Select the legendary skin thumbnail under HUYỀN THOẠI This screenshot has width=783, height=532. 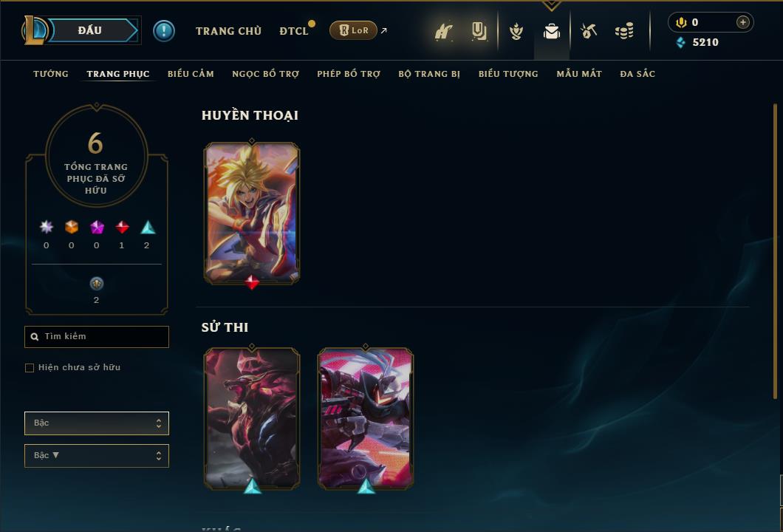(x=252, y=214)
